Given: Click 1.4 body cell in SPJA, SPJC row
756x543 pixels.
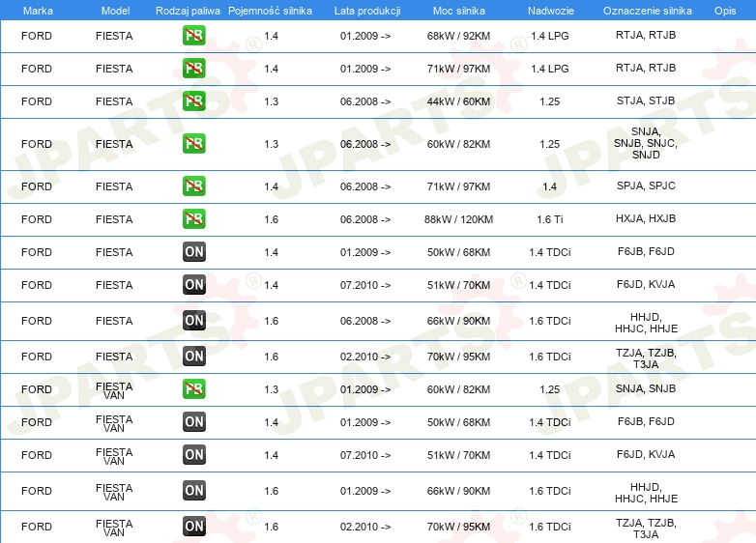Looking at the screenshot, I should pos(550,186).
